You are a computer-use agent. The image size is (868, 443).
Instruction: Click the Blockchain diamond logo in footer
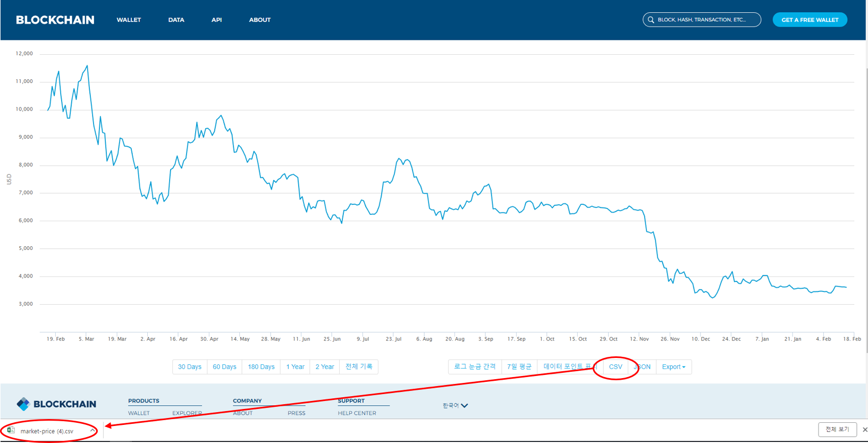[23, 404]
